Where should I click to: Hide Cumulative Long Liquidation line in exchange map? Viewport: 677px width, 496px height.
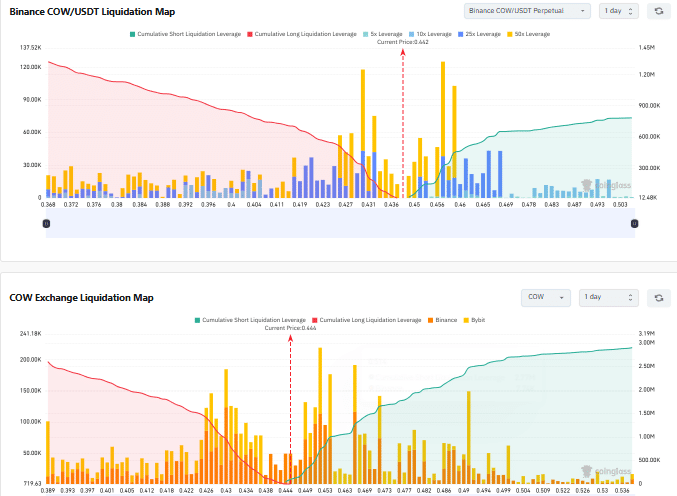coord(365,320)
